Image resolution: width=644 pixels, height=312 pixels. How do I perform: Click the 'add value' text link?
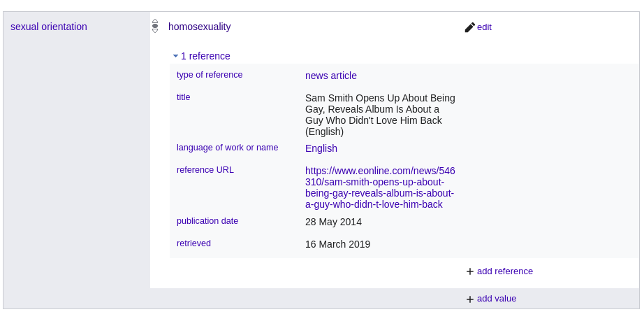tap(496, 298)
